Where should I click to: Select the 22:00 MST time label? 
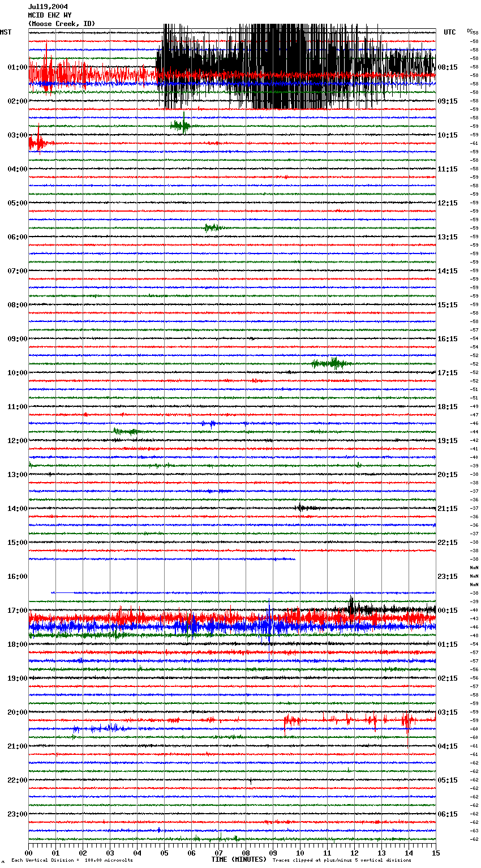pos(18,780)
